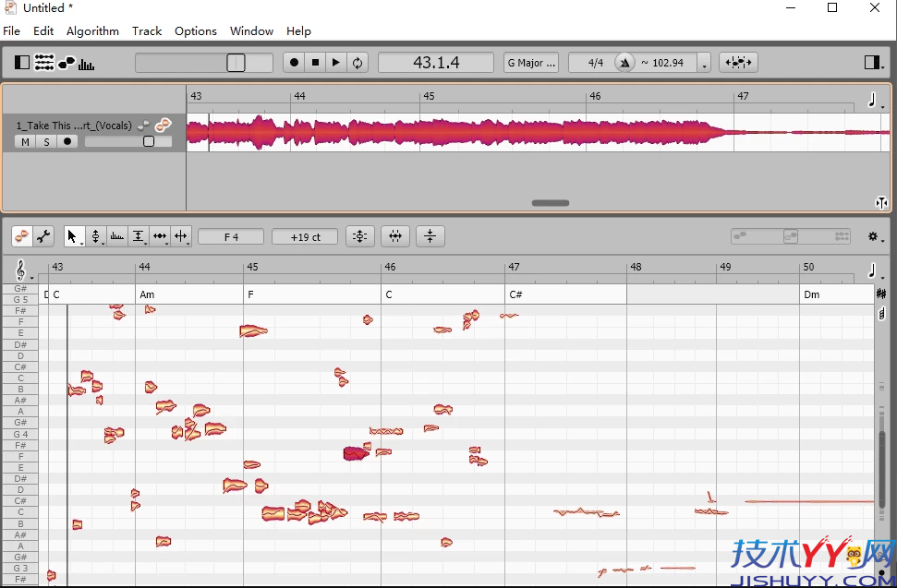
Task: Select the Note Assignment wrench tool
Action: [x=42, y=236]
